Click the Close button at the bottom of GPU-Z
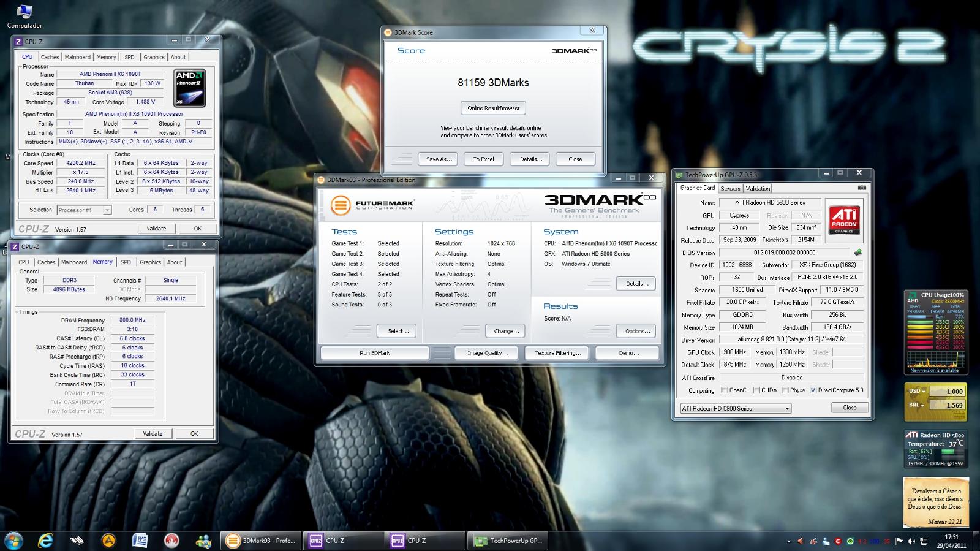The width and height of the screenshot is (980, 551). 850,408
